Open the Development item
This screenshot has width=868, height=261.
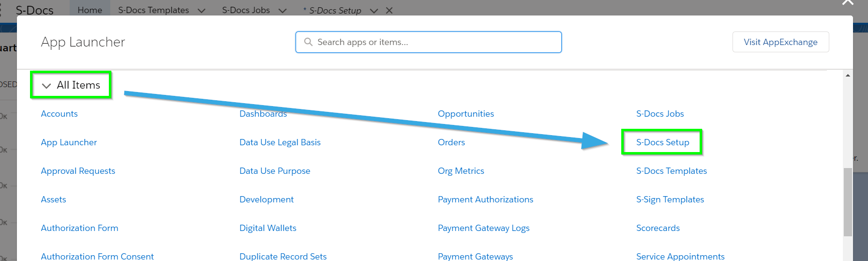click(267, 200)
